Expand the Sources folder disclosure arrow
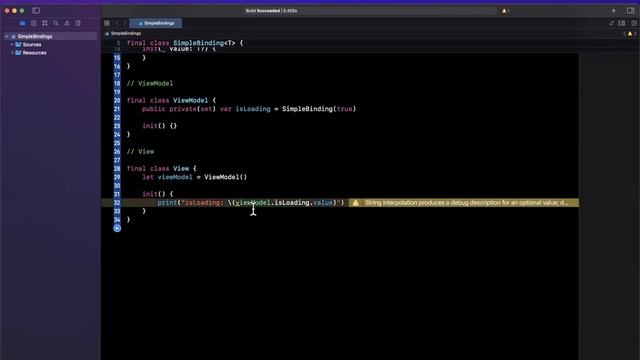 coord(12,44)
